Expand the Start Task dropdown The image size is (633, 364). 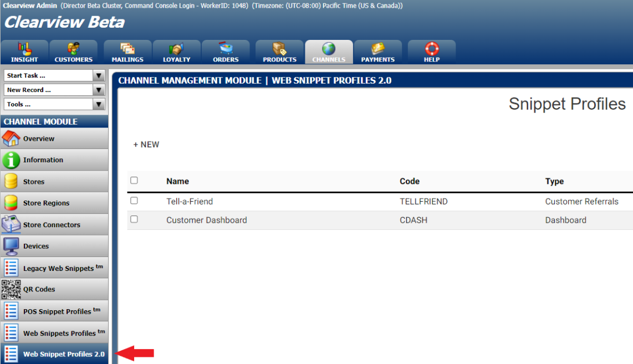99,76
